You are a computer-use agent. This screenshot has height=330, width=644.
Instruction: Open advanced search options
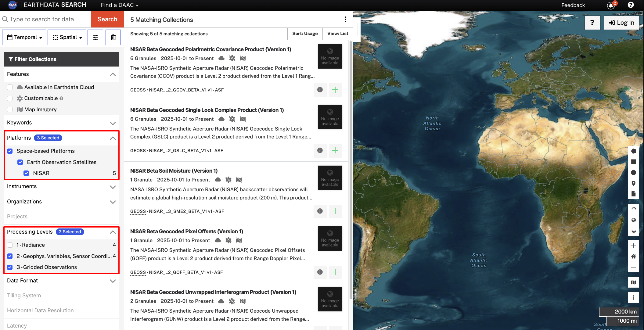point(95,37)
